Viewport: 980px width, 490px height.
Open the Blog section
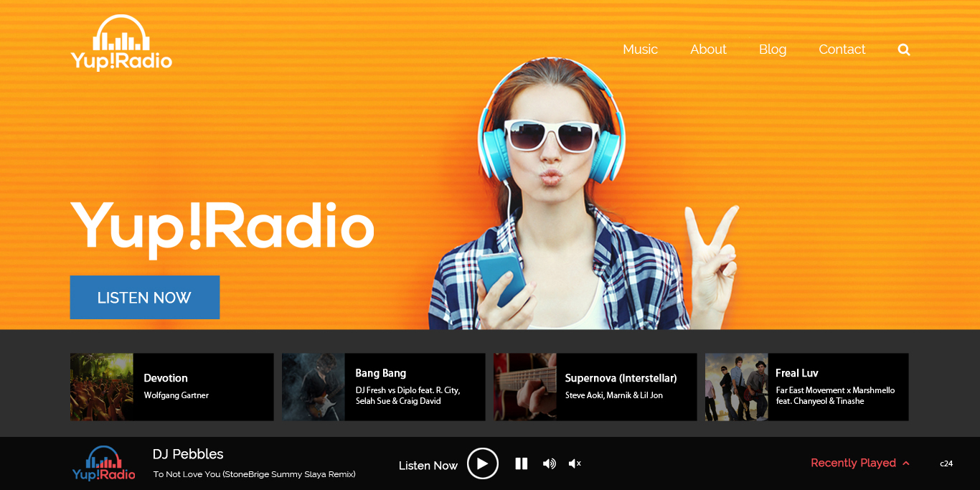click(773, 50)
